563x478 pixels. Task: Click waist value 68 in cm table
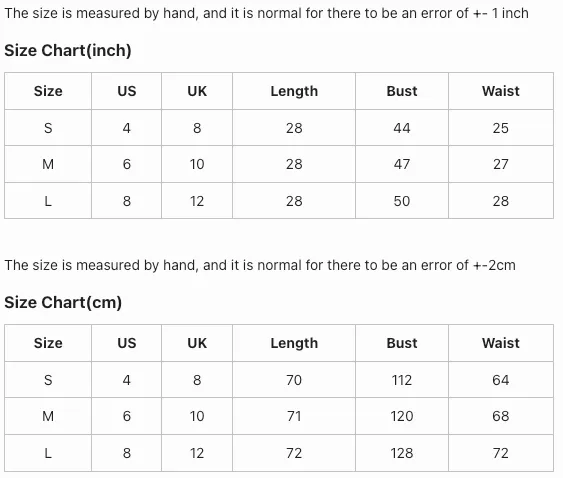pos(501,416)
